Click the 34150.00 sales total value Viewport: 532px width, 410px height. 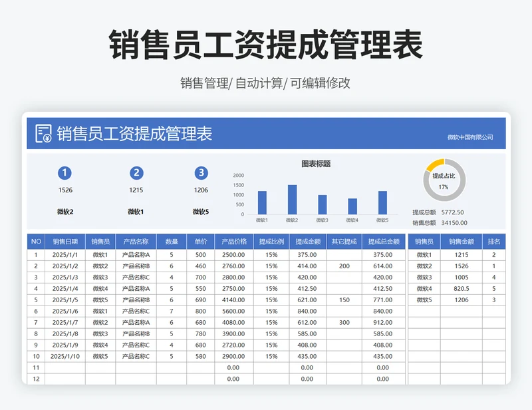(x=454, y=223)
